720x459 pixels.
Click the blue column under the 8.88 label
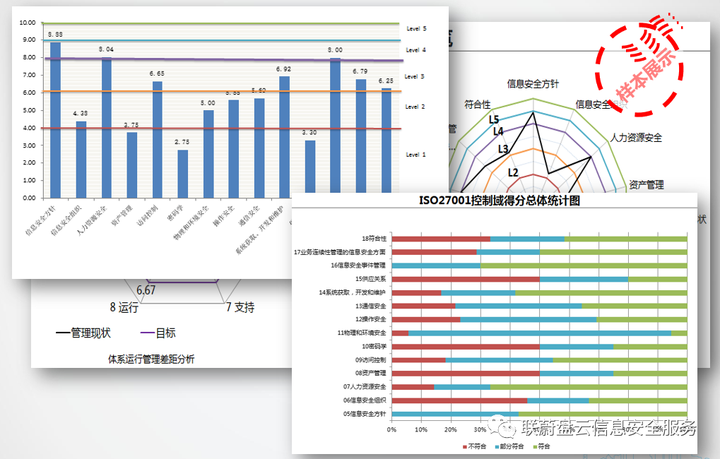coord(55,120)
